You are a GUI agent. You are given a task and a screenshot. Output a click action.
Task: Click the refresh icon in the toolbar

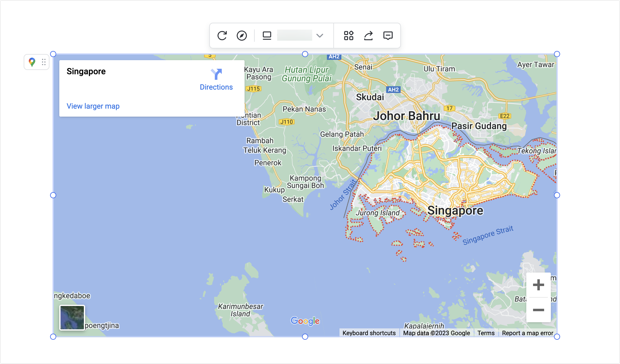click(x=222, y=35)
